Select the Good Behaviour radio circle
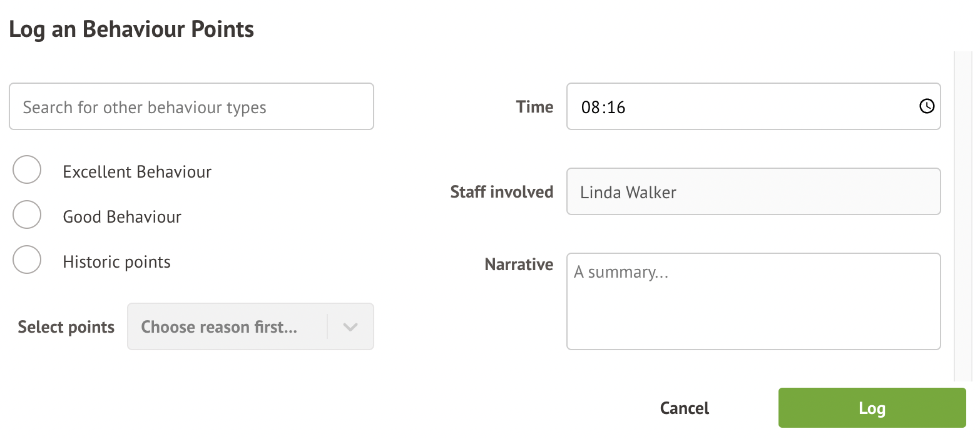Screen dimensions: 980x439 click(x=27, y=215)
